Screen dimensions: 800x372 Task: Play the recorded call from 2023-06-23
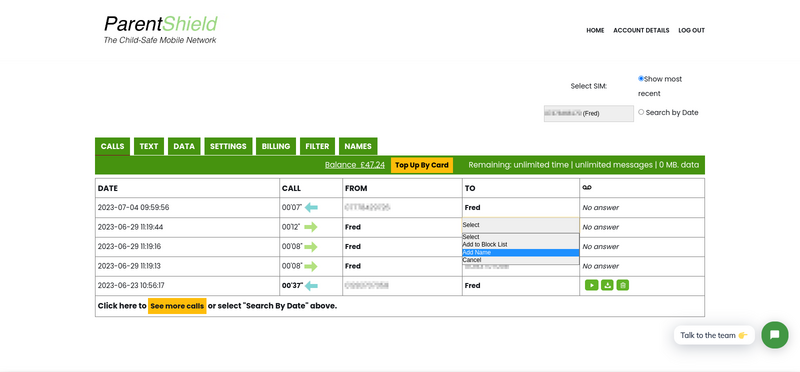pyautogui.click(x=591, y=285)
